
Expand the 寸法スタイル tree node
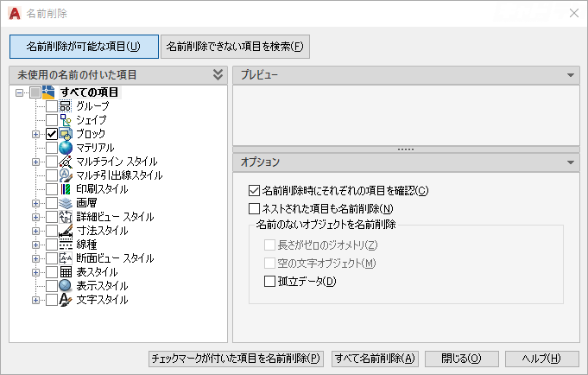coord(35,232)
